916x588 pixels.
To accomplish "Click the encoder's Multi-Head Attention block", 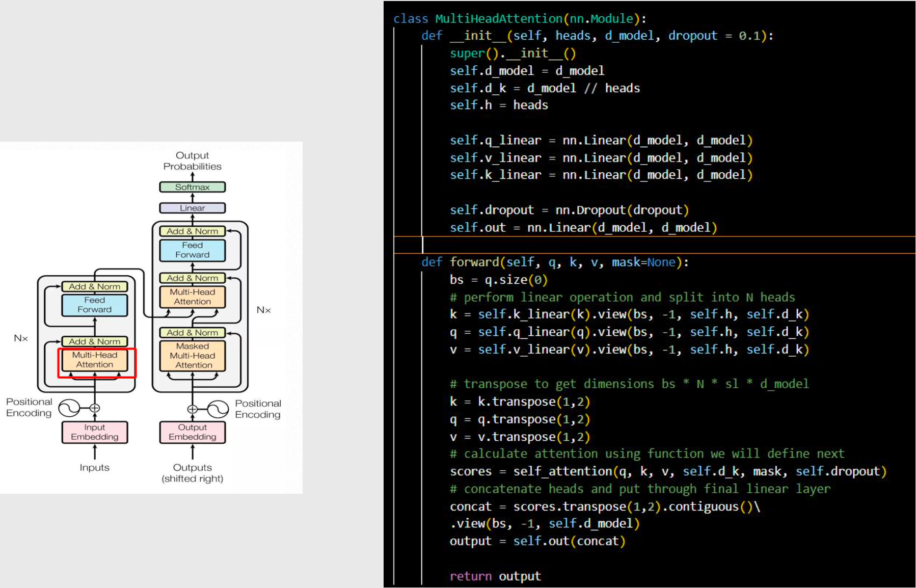I will click(95, 360).
